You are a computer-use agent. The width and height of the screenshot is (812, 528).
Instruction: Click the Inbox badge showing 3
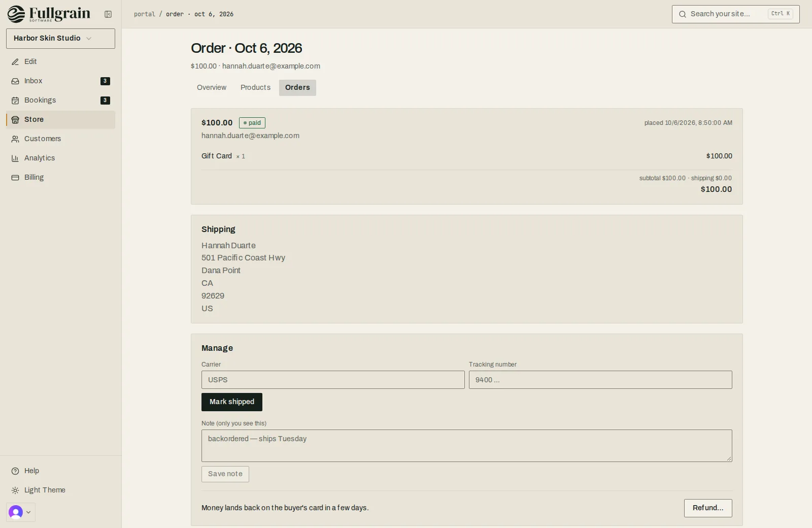click(x=105, y=81)
